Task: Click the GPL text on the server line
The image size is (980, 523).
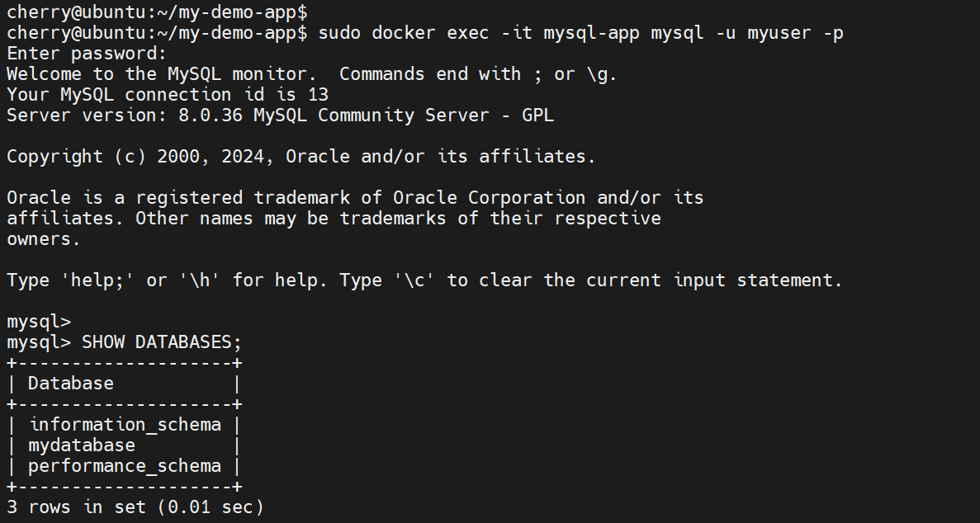Action: [537, 115]
